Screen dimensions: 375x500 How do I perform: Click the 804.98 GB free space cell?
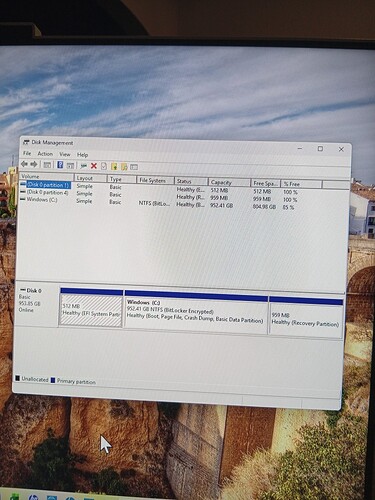(x=264, y=207)
